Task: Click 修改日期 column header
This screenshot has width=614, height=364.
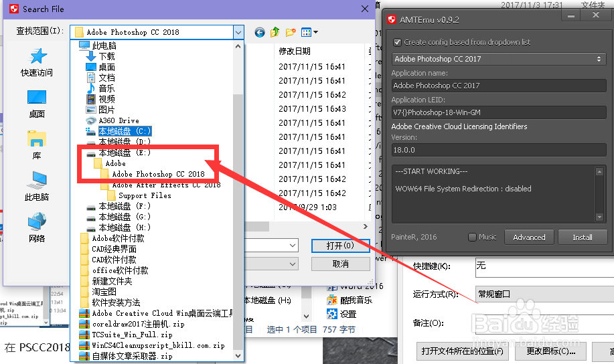Action: click(x=295, y=52)
